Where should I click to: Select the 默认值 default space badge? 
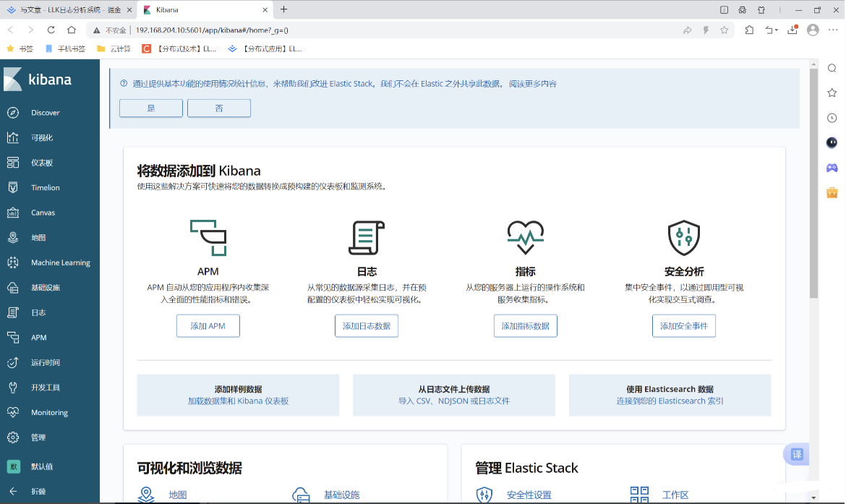14,467
